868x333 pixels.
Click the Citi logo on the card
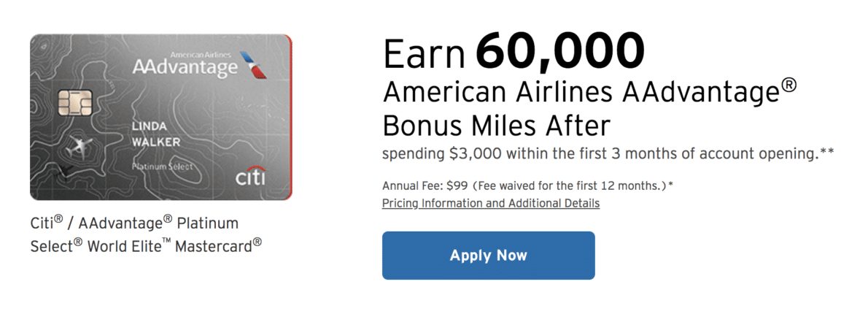250,177
